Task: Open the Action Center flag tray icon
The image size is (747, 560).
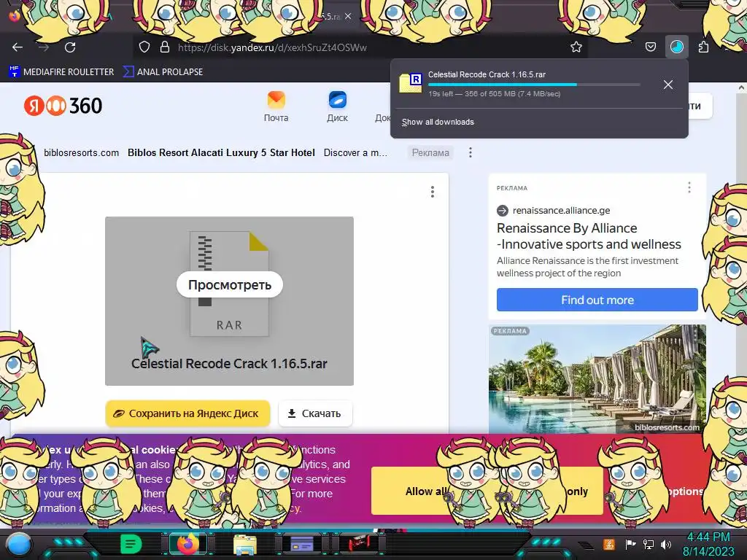Action: coord(630,544)
